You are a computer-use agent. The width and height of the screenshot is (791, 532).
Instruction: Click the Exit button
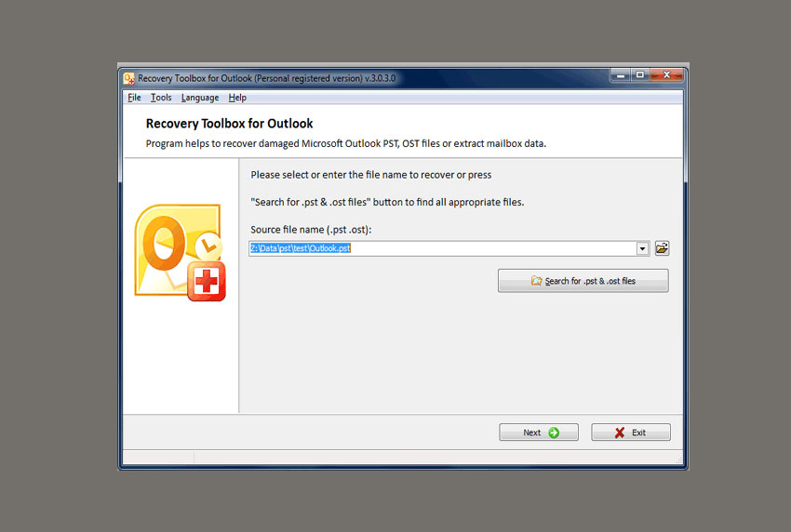coord(631,432)
